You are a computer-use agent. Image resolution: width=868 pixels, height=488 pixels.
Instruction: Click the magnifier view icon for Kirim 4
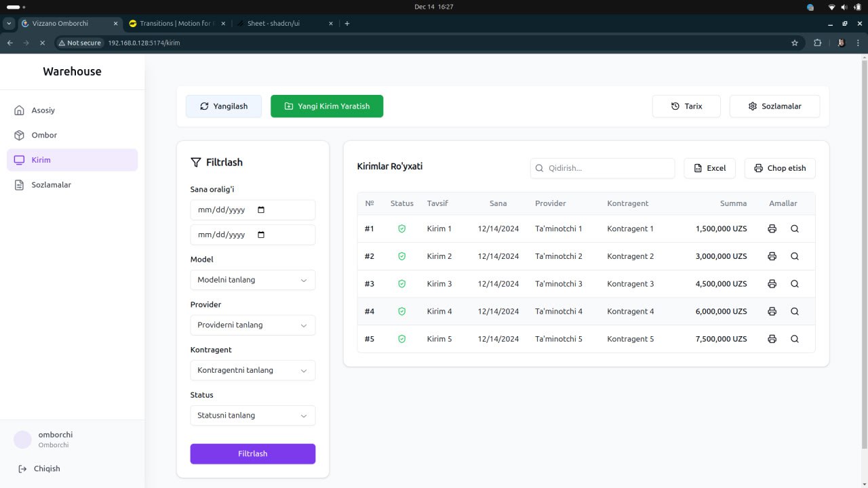(795, 312)
